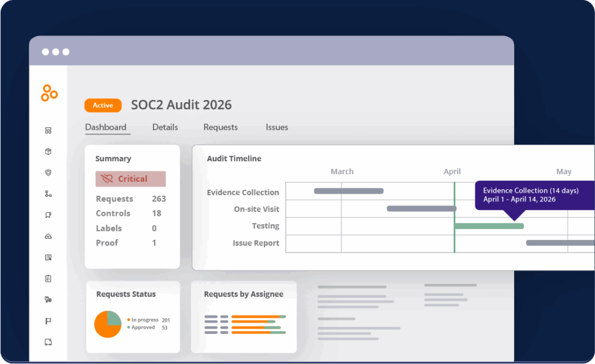Open the cloud upload icon in sidebar

[x=48, y=236]
